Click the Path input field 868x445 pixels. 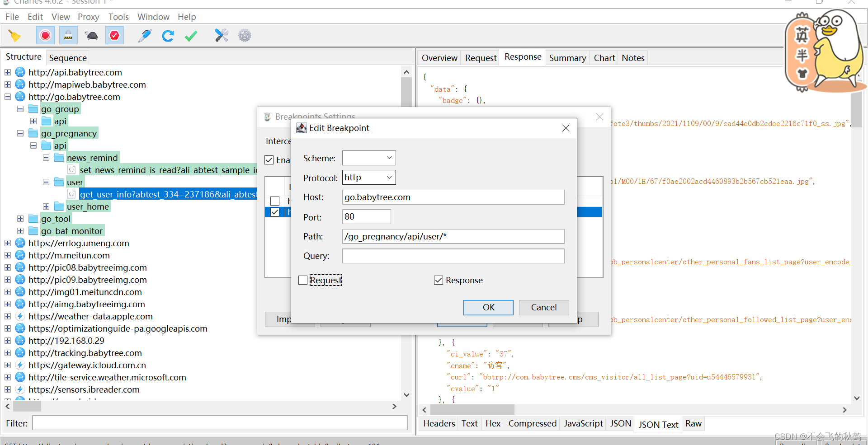pyautogui.click(x=453, y=236)
